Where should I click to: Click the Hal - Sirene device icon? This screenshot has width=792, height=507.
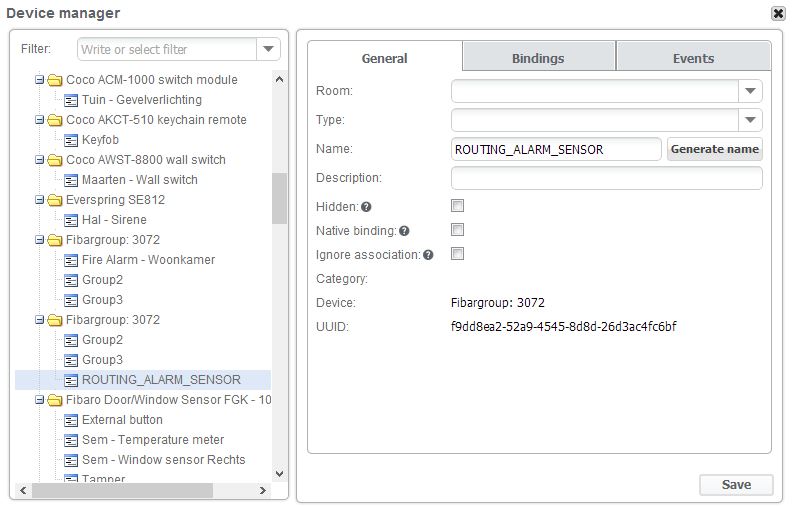pos(71,220)
